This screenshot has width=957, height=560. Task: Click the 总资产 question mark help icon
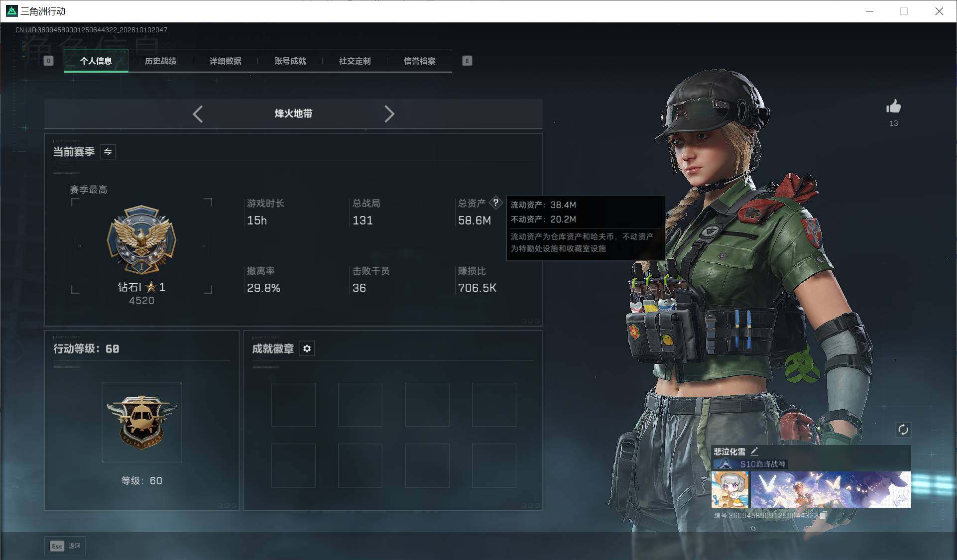[x=496, y=203]
